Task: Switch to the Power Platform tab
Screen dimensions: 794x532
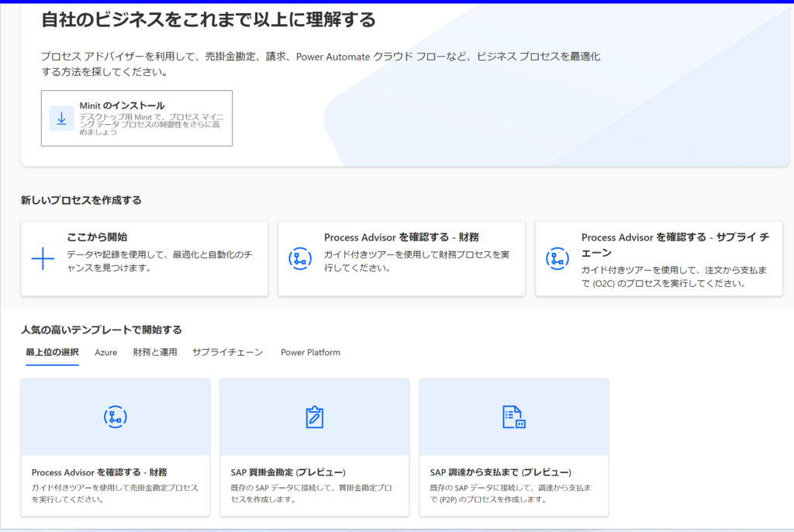Action: tap(310, 352)
